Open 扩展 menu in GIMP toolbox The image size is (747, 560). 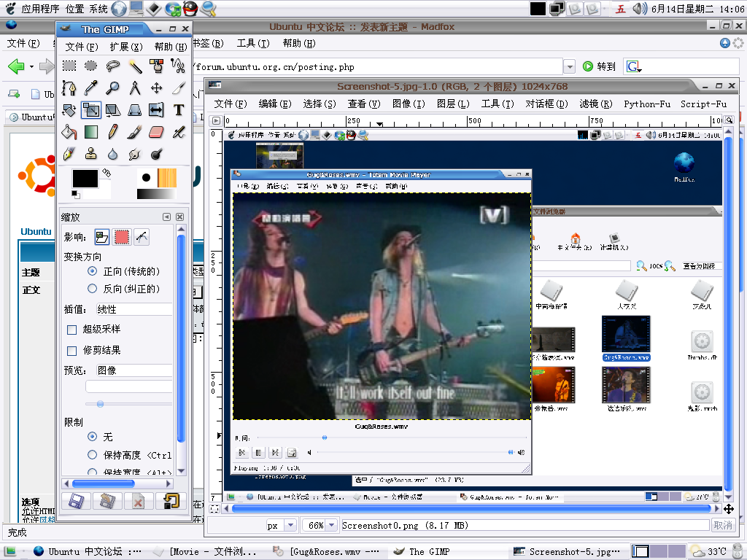126,47
